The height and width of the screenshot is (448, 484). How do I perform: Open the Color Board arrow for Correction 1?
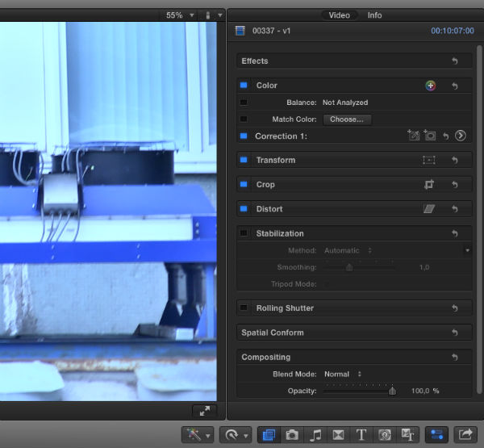click(x=461, y=136)
